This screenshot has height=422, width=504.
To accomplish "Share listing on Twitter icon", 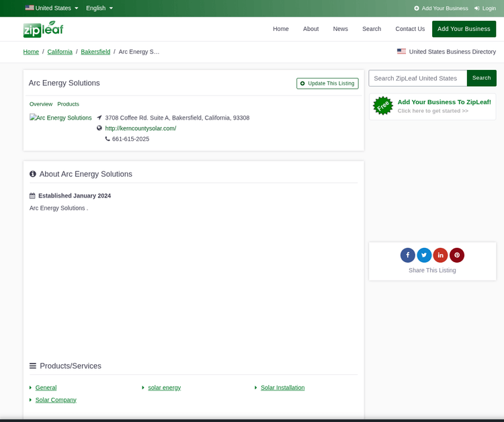I will coord(424,255).
